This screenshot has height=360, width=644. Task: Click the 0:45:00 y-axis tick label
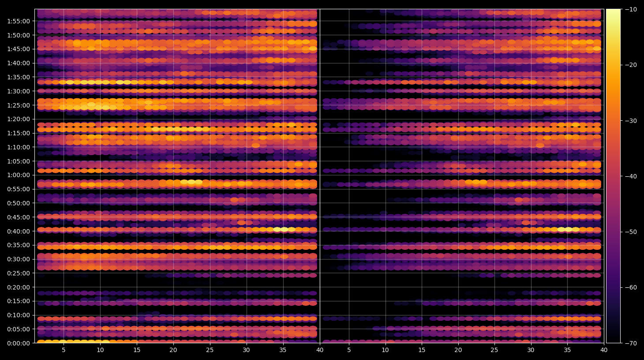click(19, 217)
